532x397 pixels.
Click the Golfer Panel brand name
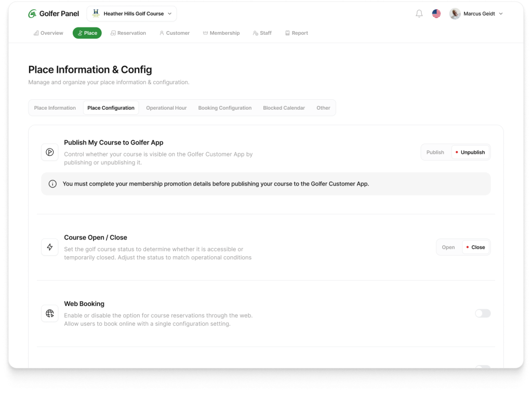(59, 14)
